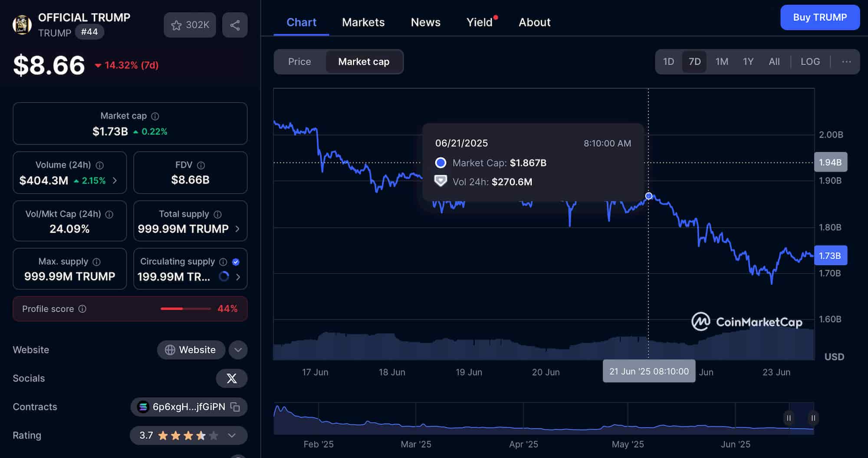Click the 1.94B price axis label
The width and height of the screenshot is (868, 458).
(830, 162)
